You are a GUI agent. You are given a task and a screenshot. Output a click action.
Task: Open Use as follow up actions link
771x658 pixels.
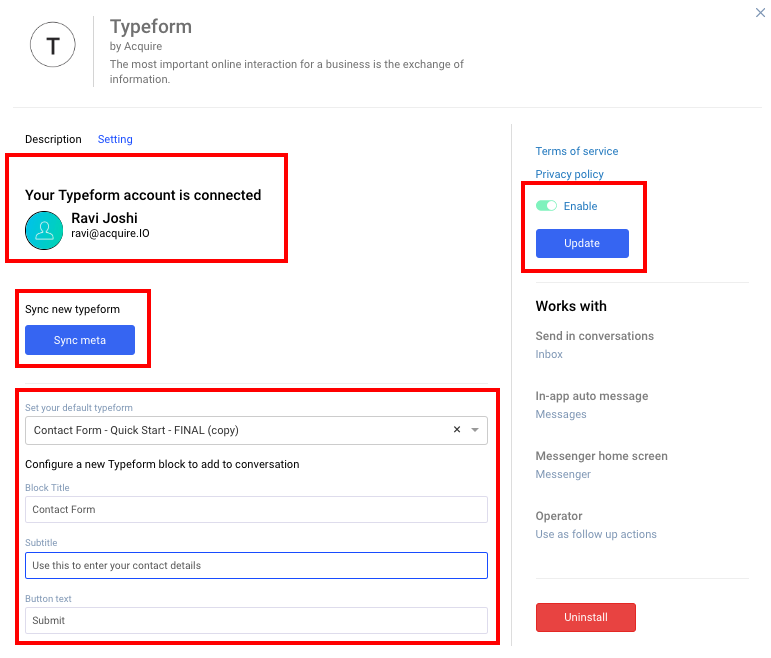pos(596,534)
